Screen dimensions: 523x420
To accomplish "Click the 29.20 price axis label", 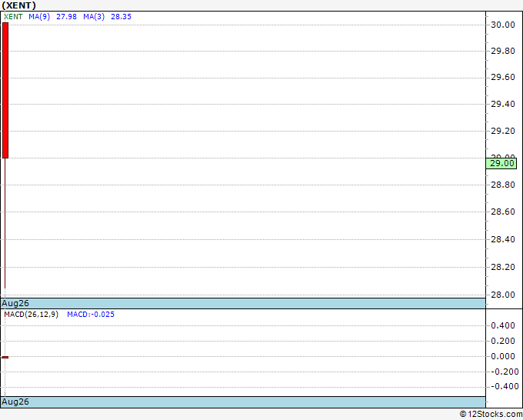I will (x=503, y=131).
